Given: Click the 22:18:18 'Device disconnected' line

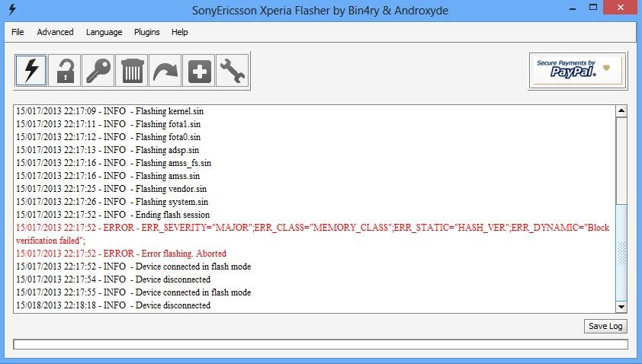Looking at the screenshot, I should pos(114,305).
